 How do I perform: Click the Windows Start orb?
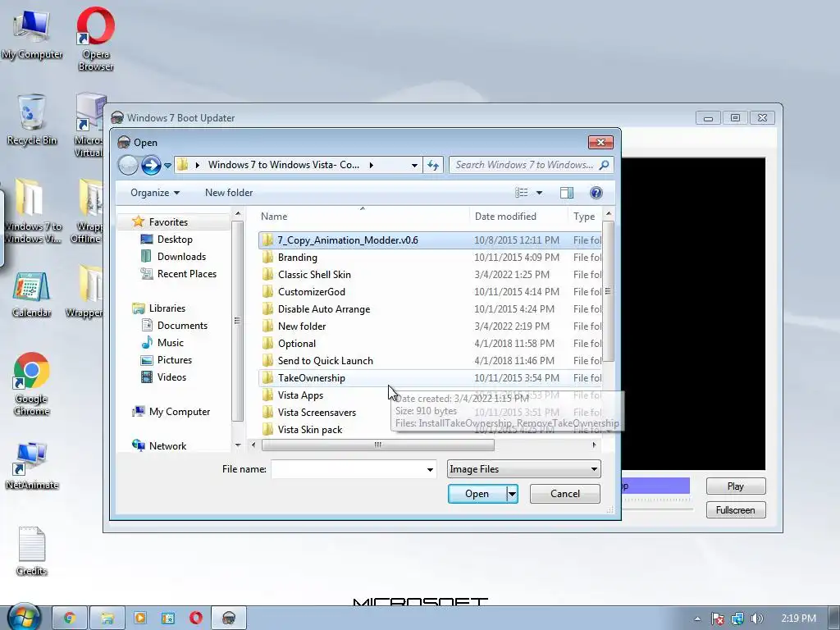click(x=24, y=618)
